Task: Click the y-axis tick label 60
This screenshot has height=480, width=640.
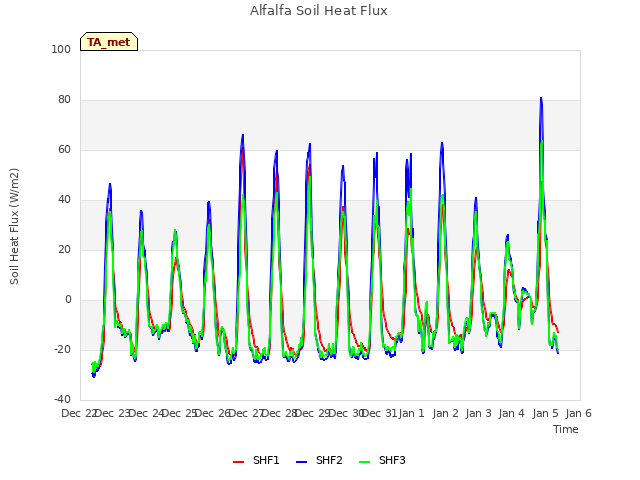Action: (x=64, y=149)
